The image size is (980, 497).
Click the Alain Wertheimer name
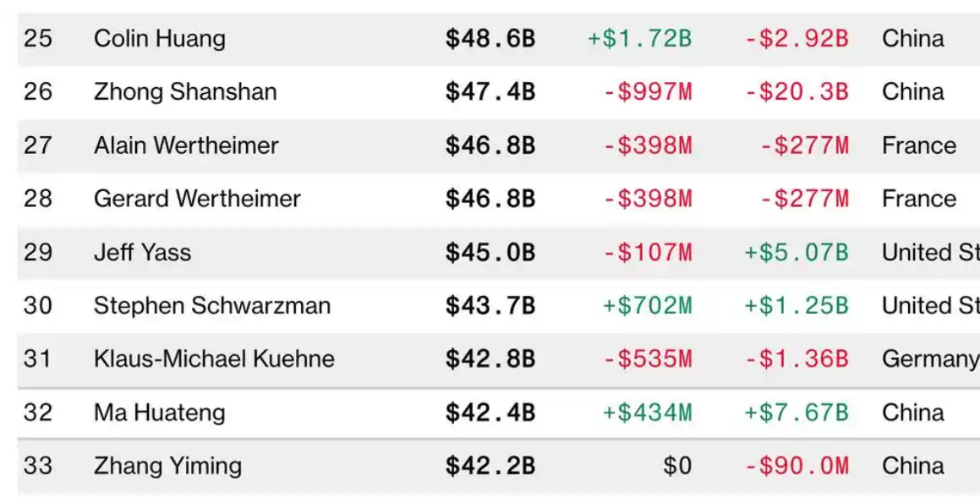[186, 145]
